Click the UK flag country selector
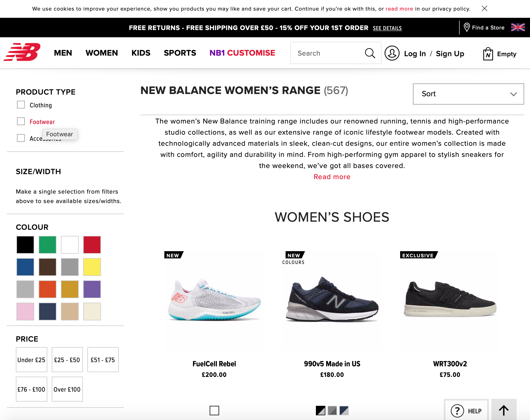Screen dimensions: 530x420 pyautogui.click(x=518, y=27)
